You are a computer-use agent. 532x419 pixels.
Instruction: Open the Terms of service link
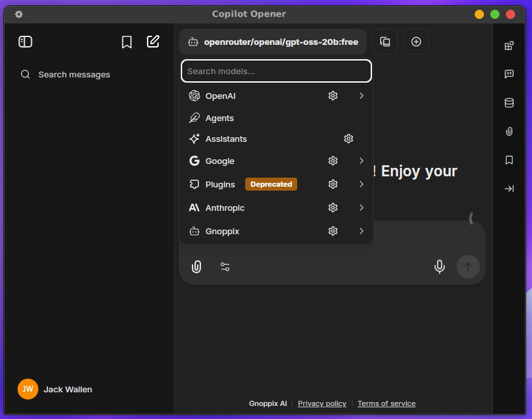point(386,403)
